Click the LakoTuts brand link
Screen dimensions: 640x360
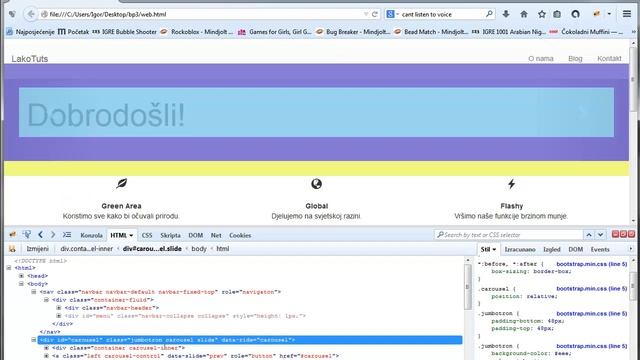pyautogui.click(x=30, y=59)
